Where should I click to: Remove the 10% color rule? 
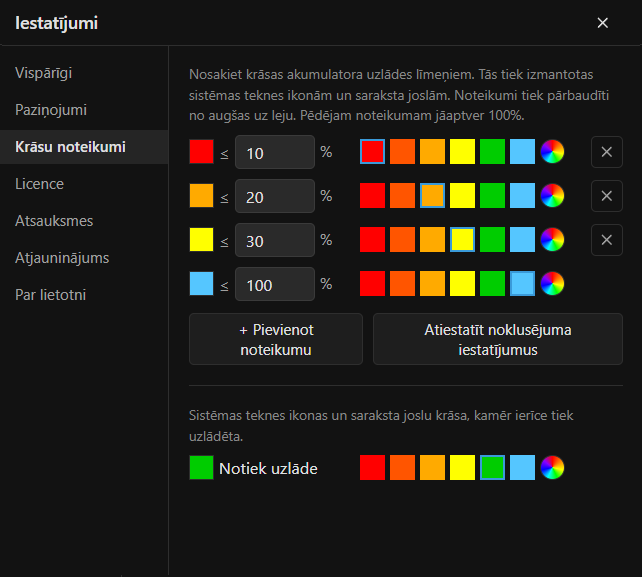click(x=607, y=152)
